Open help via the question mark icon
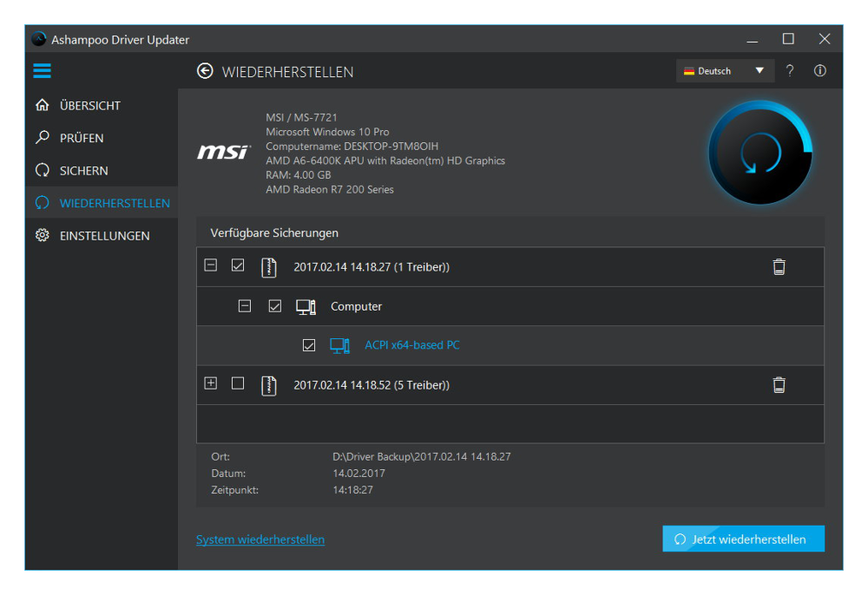868x595 pixels. [x=789, y=71]
